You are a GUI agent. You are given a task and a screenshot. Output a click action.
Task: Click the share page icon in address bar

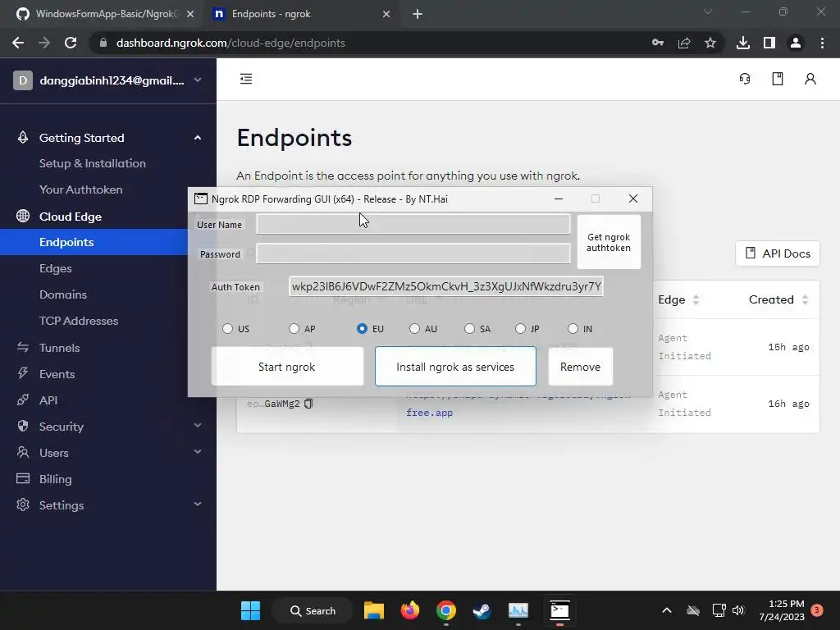[684, 43]
